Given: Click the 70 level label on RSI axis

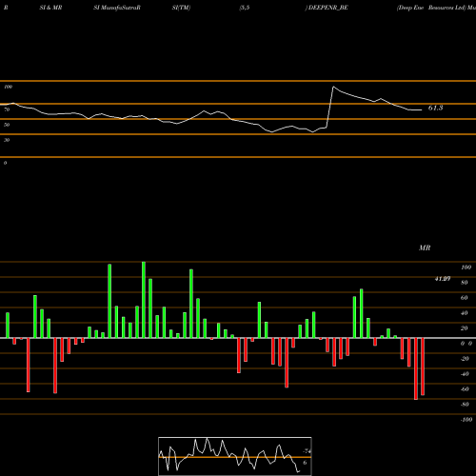Looking at the screenshot, I should 7,109.
